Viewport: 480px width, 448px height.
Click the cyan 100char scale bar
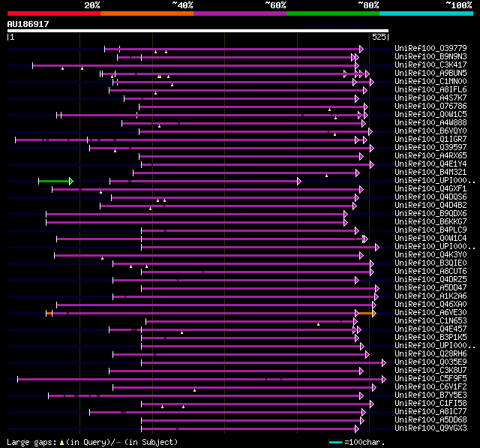335,442
